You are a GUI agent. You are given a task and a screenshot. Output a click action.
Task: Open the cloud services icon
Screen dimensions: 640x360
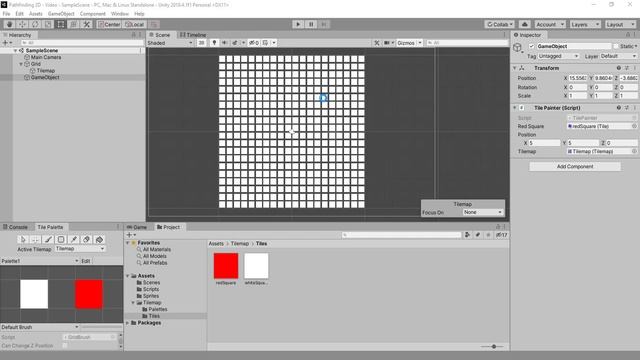tap(525, 24)
